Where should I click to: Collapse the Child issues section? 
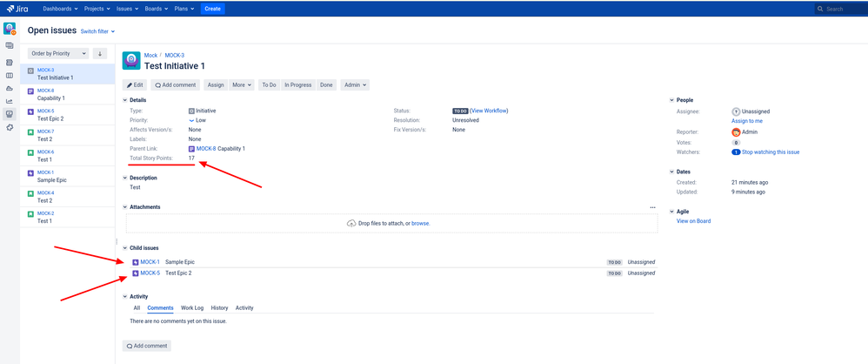pyautogui.click(x=125, y=247)
